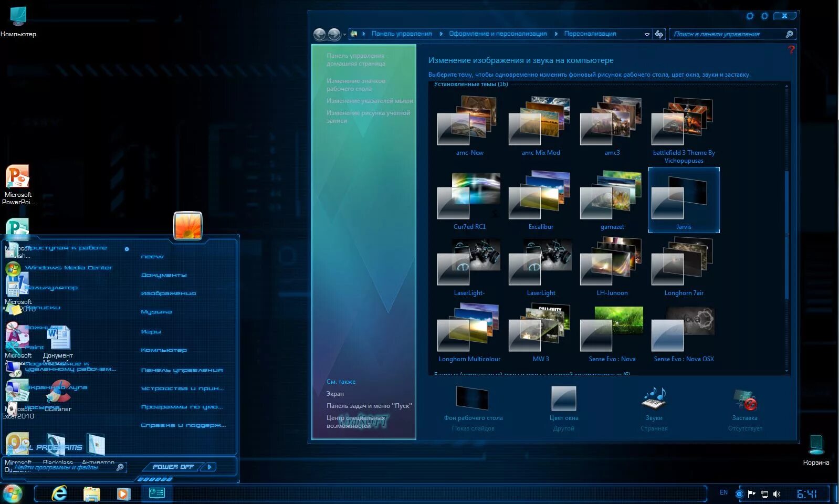Viewport: 839px width, 504px height.
Task: Select the MW 3 theme
Action: tap(541, 333)
